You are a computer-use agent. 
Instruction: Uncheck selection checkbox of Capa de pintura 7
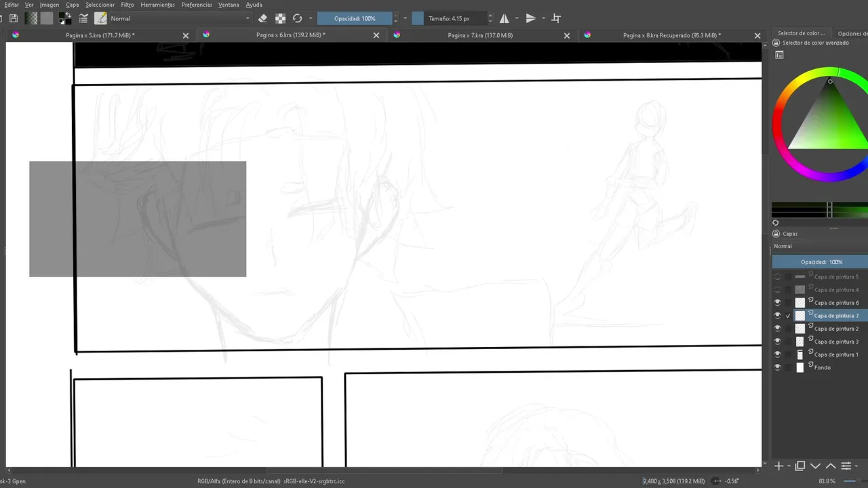pos(788,315)
